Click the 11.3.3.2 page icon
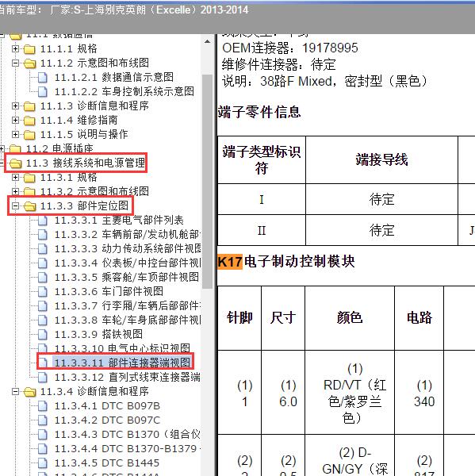475x476 pixels. point(43,235)
